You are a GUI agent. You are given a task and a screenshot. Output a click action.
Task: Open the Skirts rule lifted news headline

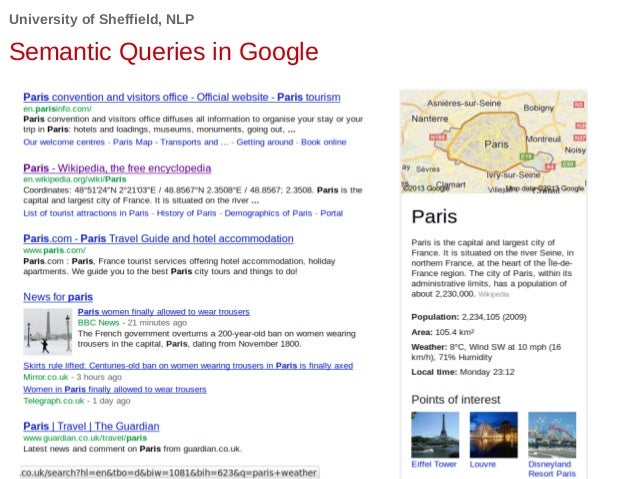(x=188, y=365)
